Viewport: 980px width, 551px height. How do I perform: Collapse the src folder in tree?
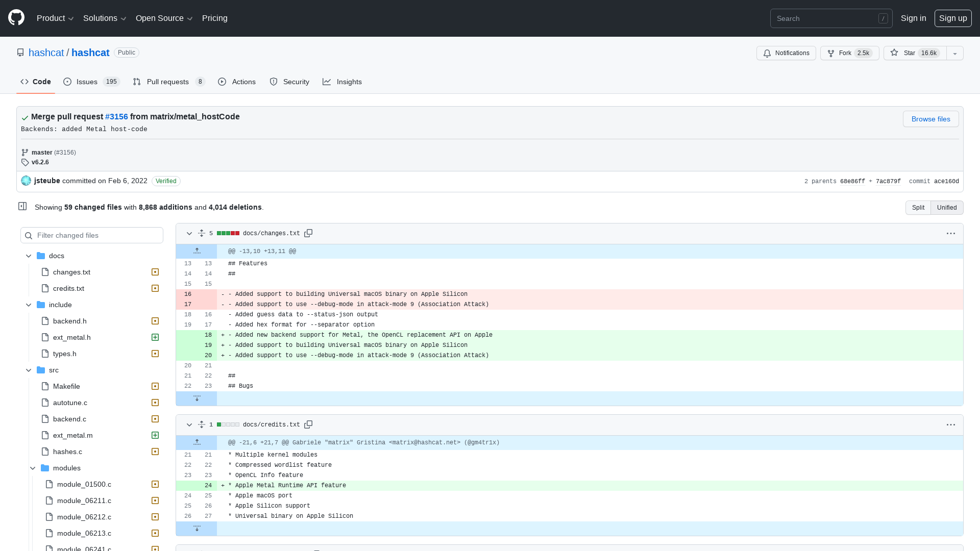point(29,370)
